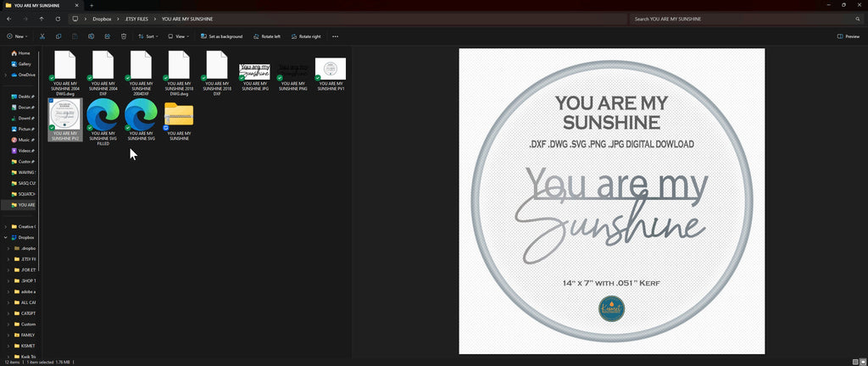Delete the selected file via trash icon
This screenshot has width=868, height=366.
(x=124, y=36)
